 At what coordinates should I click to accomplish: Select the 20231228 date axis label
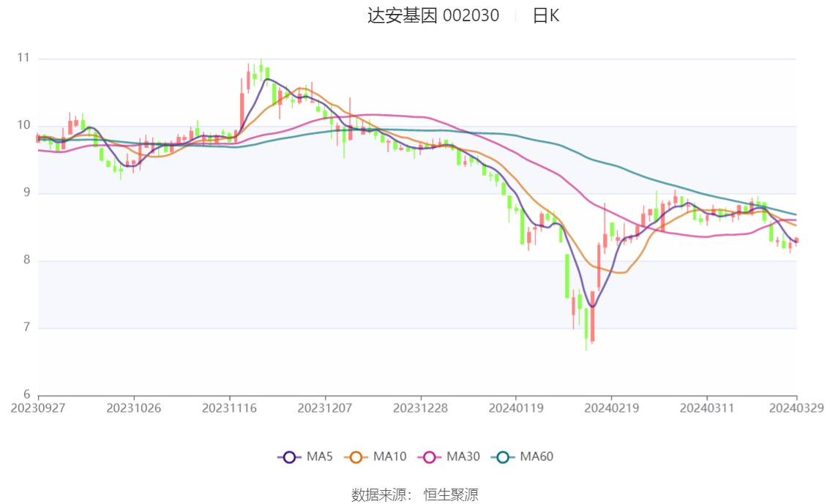pos(420,408)
